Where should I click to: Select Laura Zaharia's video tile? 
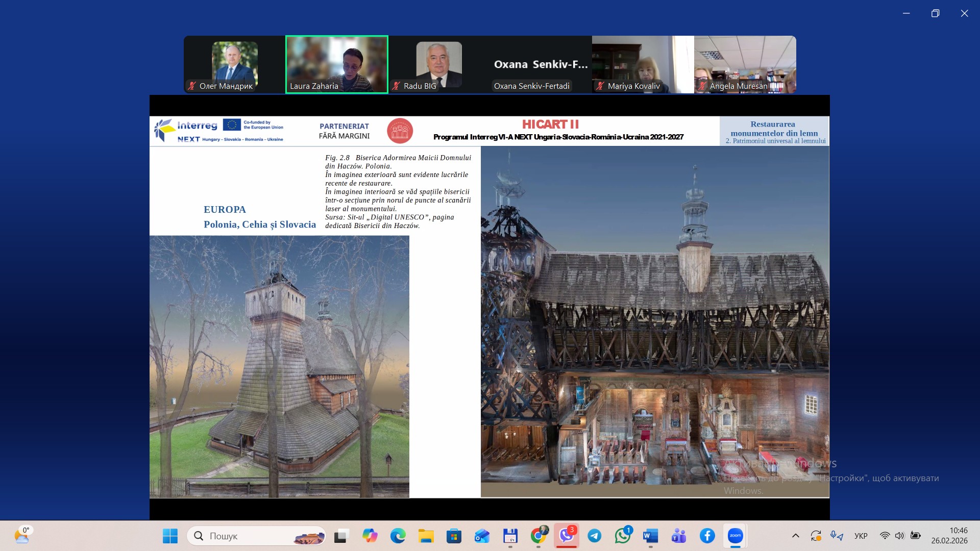[x=336, y=64]
